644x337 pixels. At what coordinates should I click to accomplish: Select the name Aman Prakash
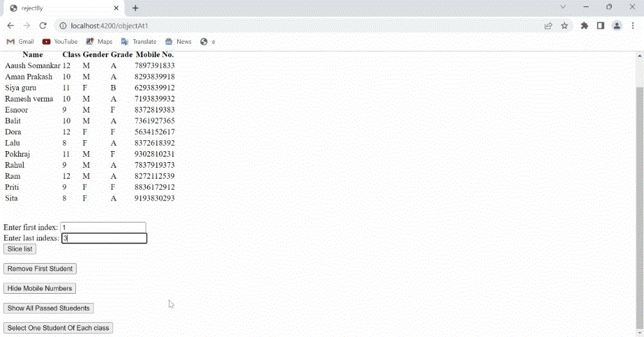pyautogui.click(x=28, y=77)
